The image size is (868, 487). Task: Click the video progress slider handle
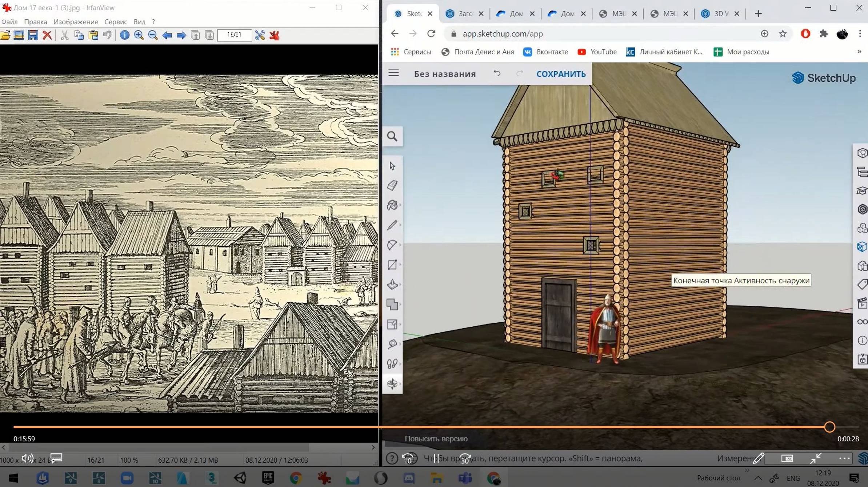(829, 427)
